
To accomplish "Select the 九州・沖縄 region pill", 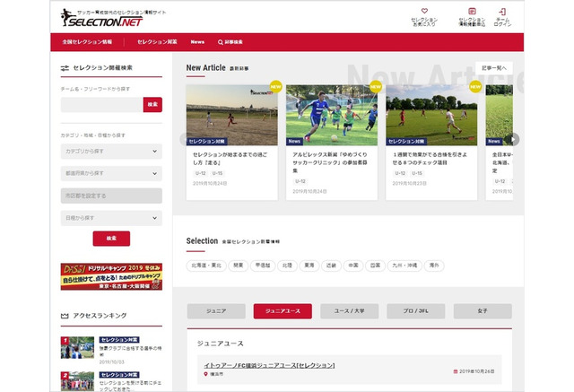I will click(x=404, y=266).
